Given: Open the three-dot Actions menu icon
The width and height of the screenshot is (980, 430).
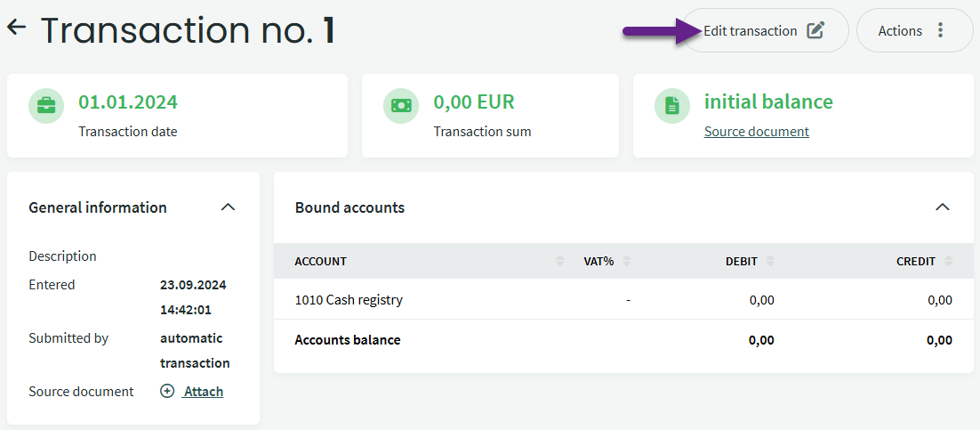Looking at the screenshot, I should click(x=940, y=30).
